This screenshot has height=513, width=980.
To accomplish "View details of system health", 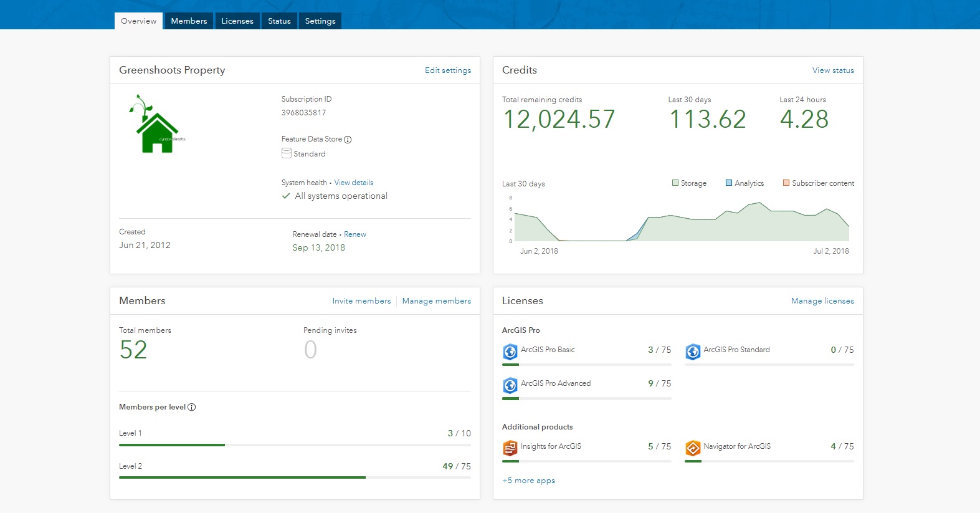I will point(354,183).
